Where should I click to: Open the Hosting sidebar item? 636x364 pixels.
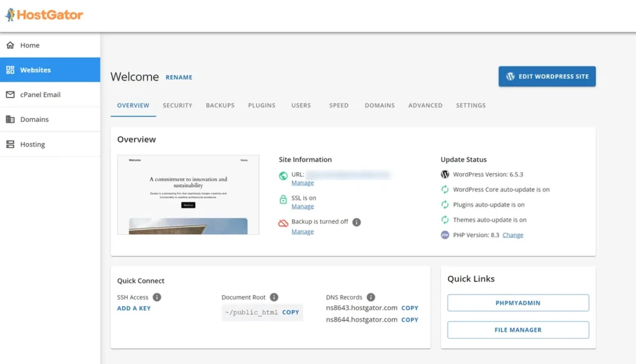[32, 145]
